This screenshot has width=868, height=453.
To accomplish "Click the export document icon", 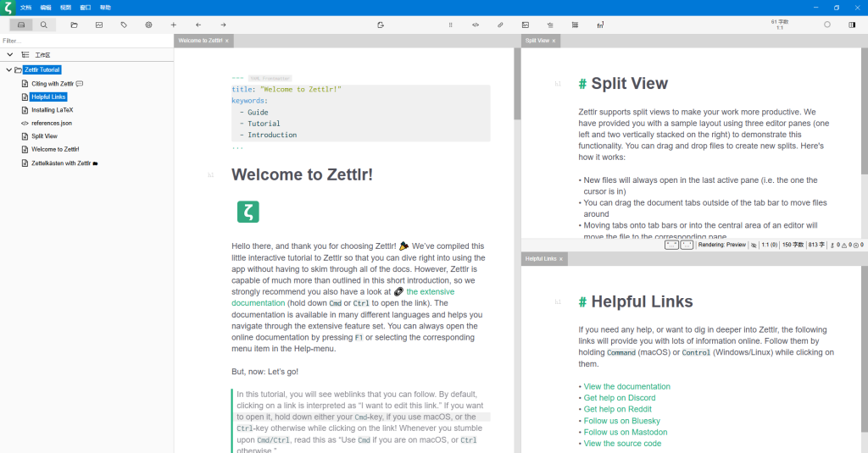I will point(381,25).
